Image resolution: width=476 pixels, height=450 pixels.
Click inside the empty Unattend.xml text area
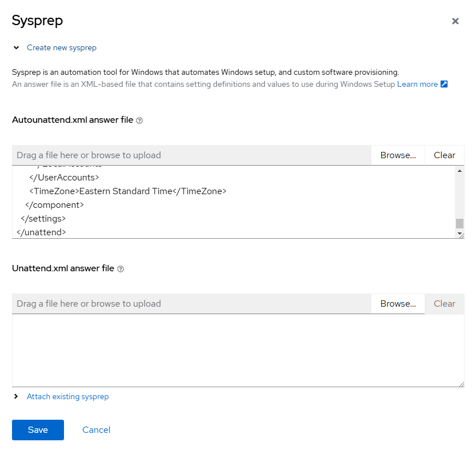(237, 350)
